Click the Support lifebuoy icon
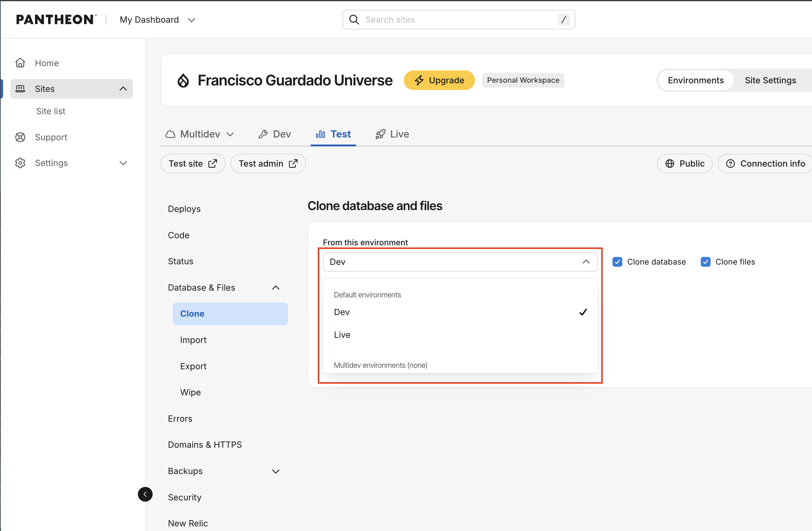Viewport: 812px width, 531px height. point(20,137)
